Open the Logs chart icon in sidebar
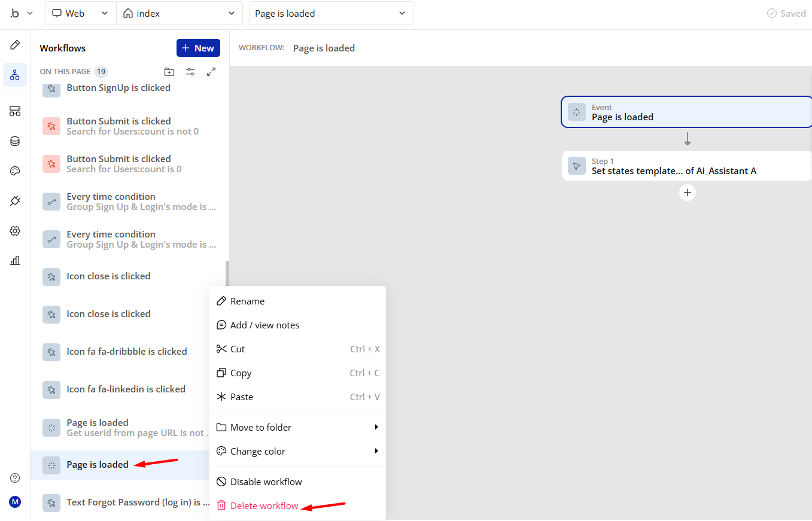812x521 pixels. [x=15, y=260]
